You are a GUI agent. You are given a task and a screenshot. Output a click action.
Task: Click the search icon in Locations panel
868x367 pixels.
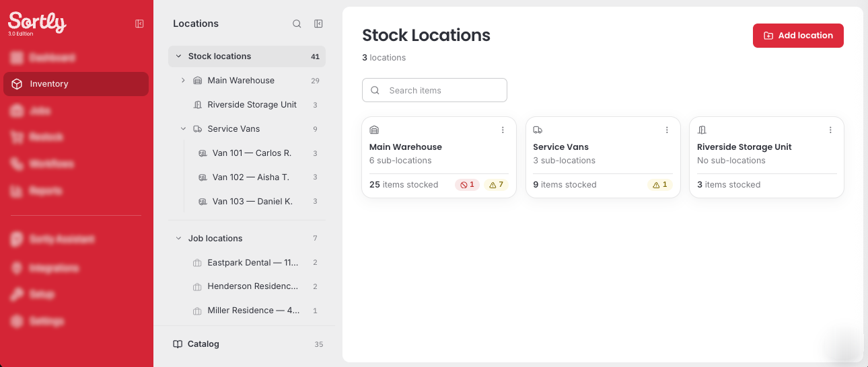pos(297,24)
